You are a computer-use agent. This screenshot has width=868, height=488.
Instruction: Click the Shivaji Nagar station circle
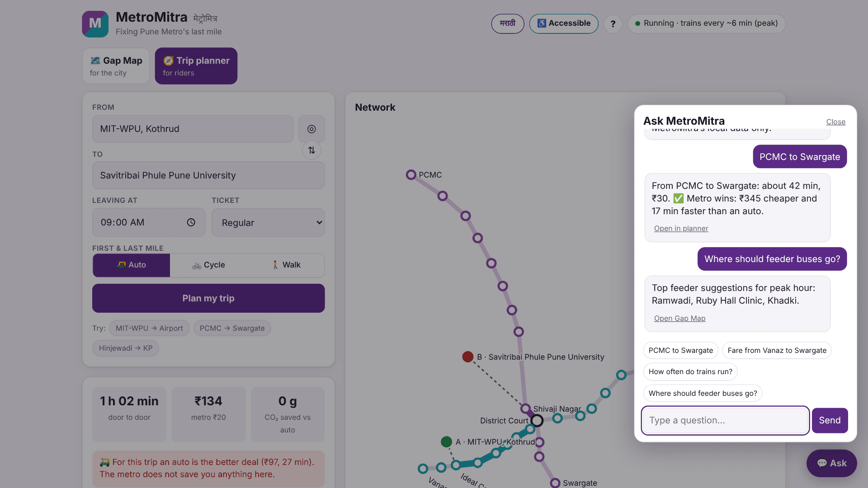pos(525,409)
